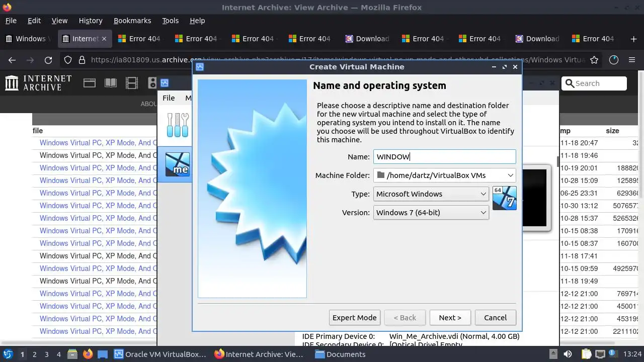Screen dimensions: 644x362
Task: Switch to workspace 2
Action: pos(34,354)
